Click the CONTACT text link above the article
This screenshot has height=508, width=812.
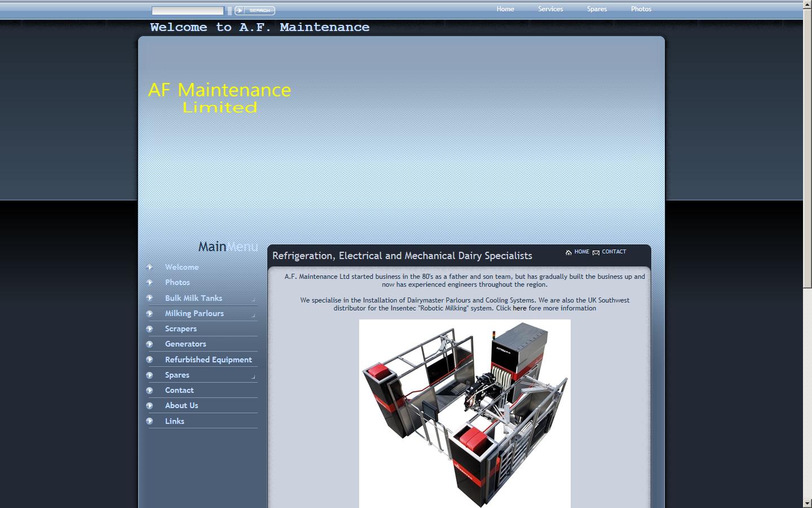pyautogui.click(x=614, y=252)
